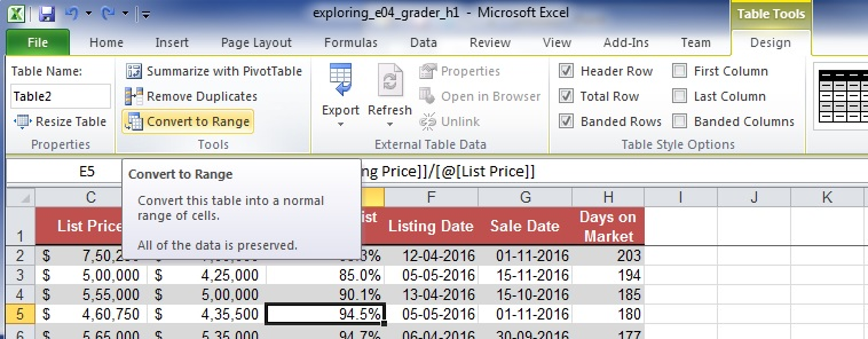Viewport: 868px width, 339px height.
Task: Click the Excel application icon
Action: coord(16,14)
